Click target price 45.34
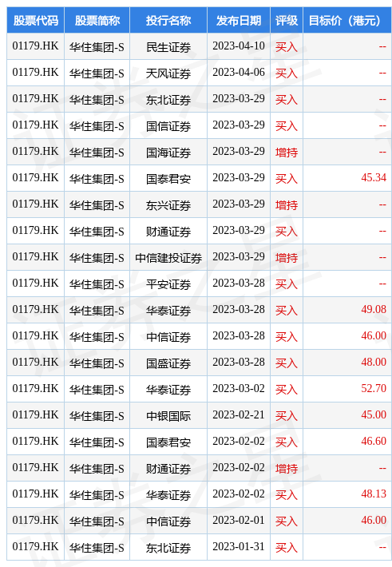 pyautogui.click(x=374, y=177)
